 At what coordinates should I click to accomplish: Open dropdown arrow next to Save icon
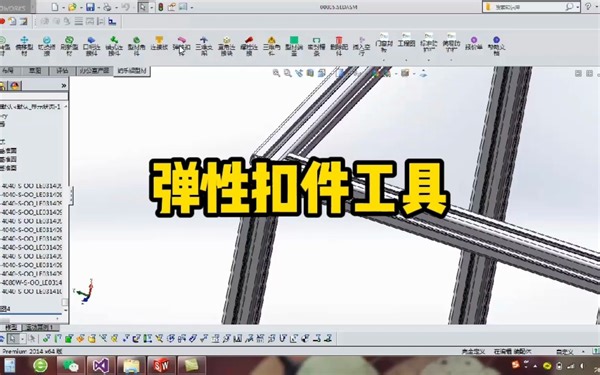point(99,7)
